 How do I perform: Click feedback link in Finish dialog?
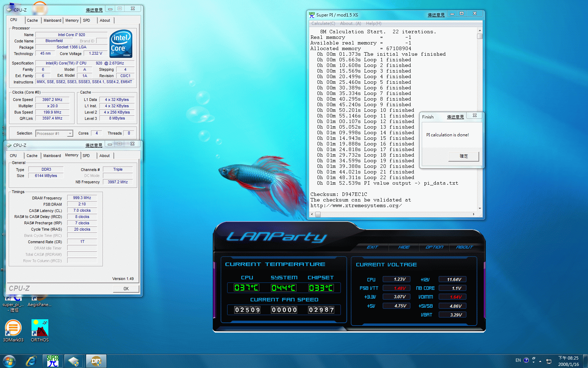pos(455,117)
